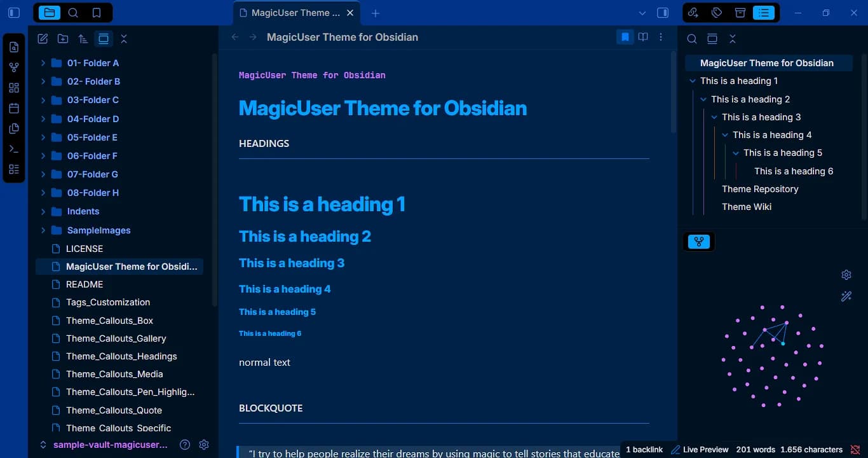Click the sync-off status bar icon
868x458 pixels.
point(855,450)
